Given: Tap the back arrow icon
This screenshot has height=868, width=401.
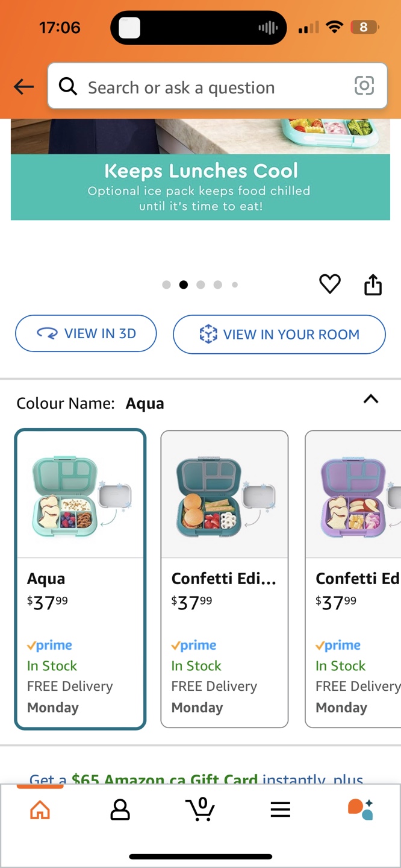Looking at the screenshot, I should click(x=24, y=87).
